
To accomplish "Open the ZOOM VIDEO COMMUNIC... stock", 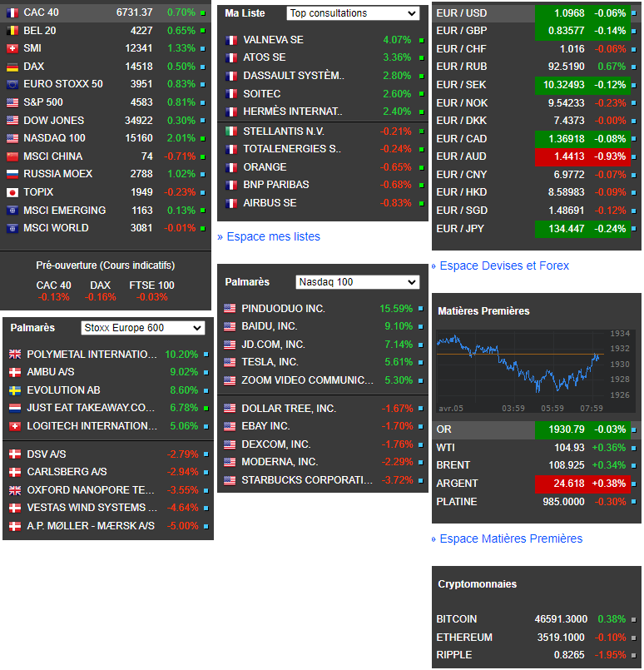I will coord(308,380).
